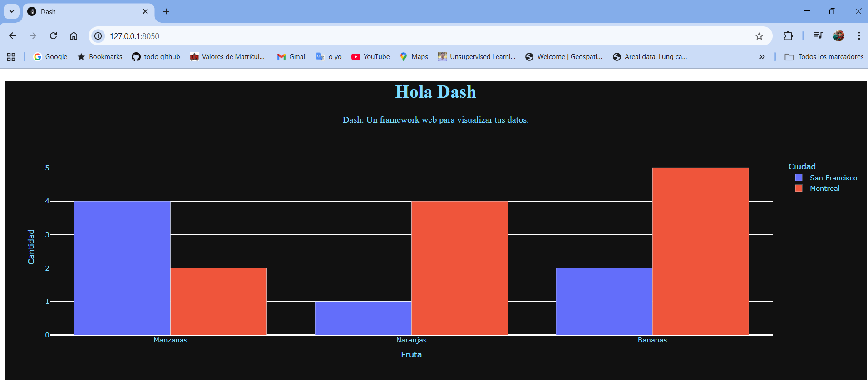
Task: Open the Extensions puzzle icon
Action: coord(788,36)
